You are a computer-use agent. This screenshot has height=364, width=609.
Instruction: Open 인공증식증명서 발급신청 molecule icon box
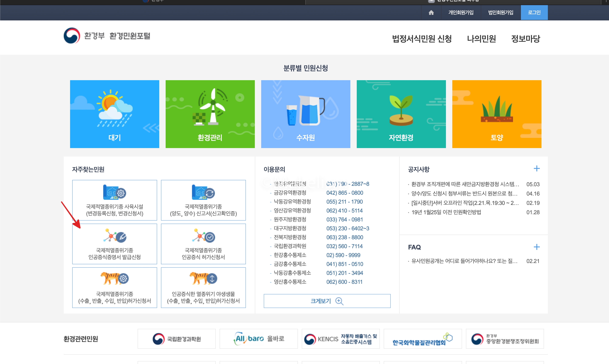[114, 244]
